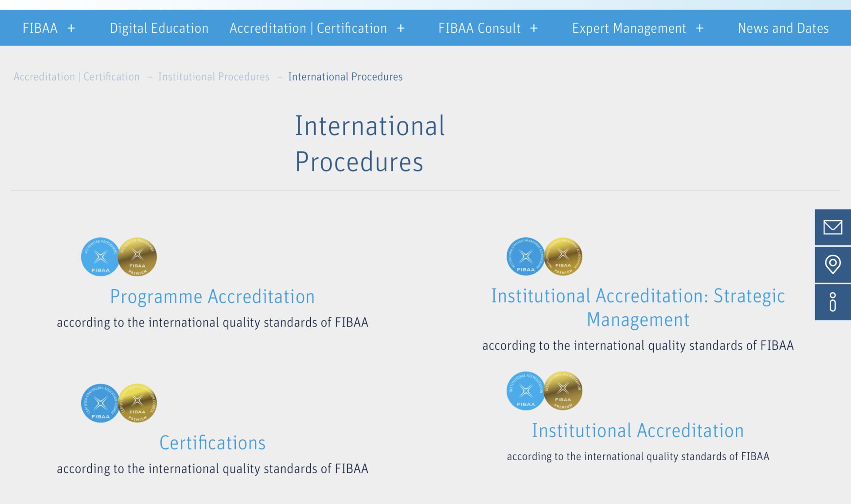
Task: Open the mail contact icon in side panel
Action: click(832, 227)
